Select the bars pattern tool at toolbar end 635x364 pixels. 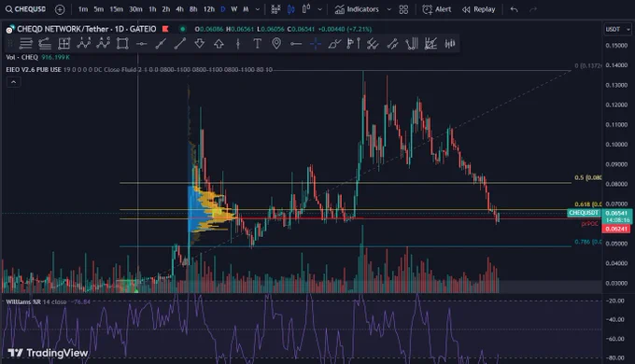450,43
